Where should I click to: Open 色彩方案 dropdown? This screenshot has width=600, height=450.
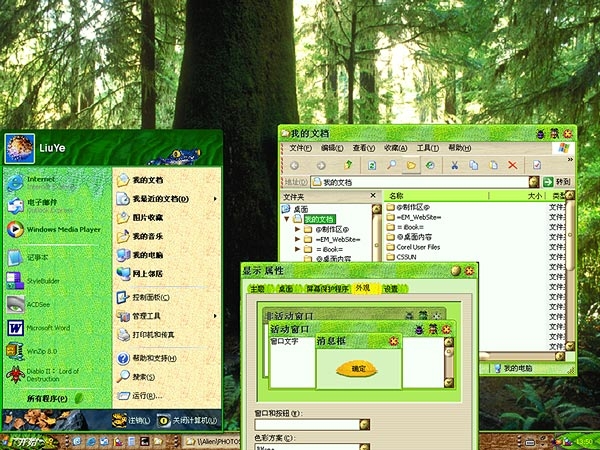(x=365, y=447)
